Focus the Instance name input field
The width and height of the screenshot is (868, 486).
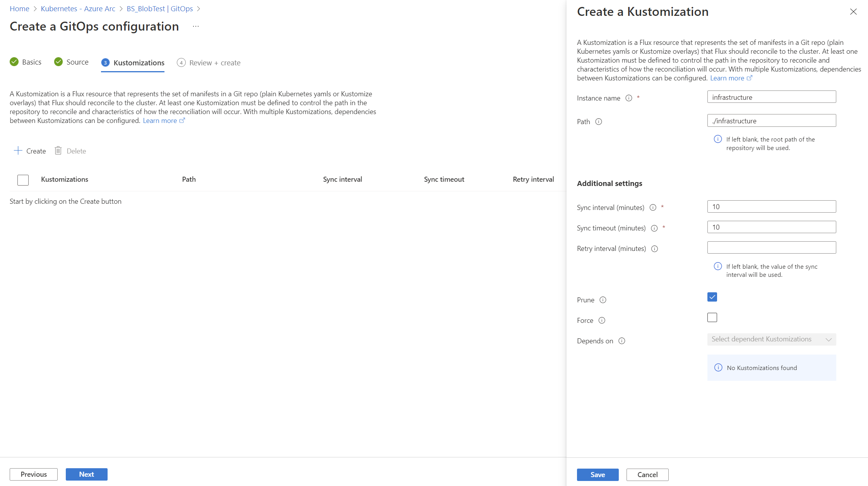click(772, 97)
